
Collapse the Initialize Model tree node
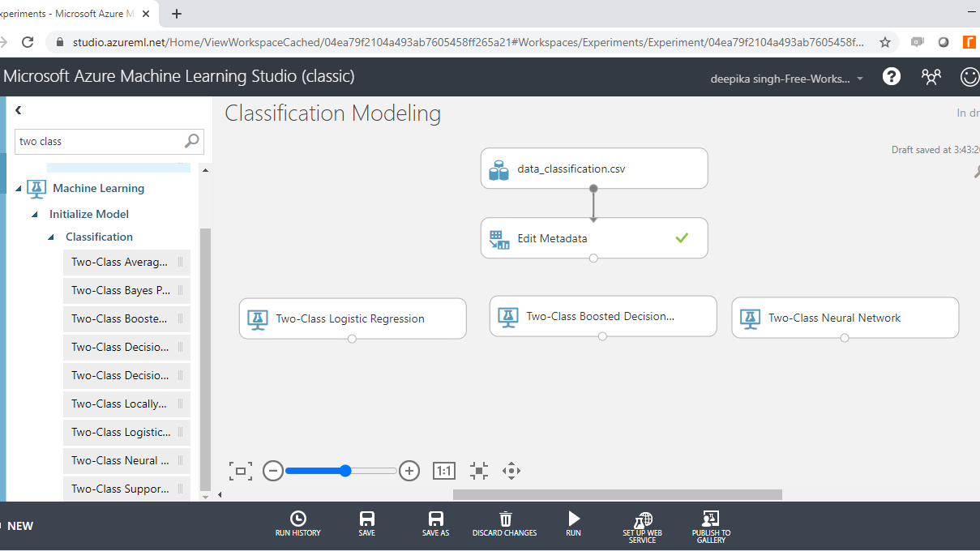pos(35,215)
